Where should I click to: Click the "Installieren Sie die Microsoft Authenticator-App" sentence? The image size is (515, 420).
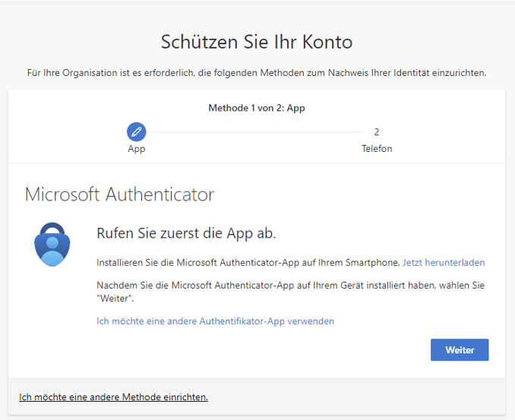tap(248, 263)
